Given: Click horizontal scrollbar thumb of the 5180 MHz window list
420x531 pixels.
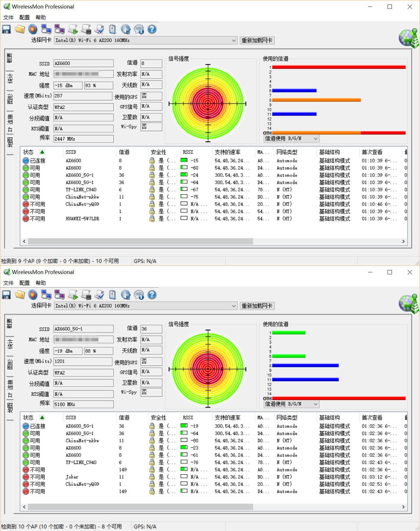Looking at the screenshot, I should coord(140,507).
